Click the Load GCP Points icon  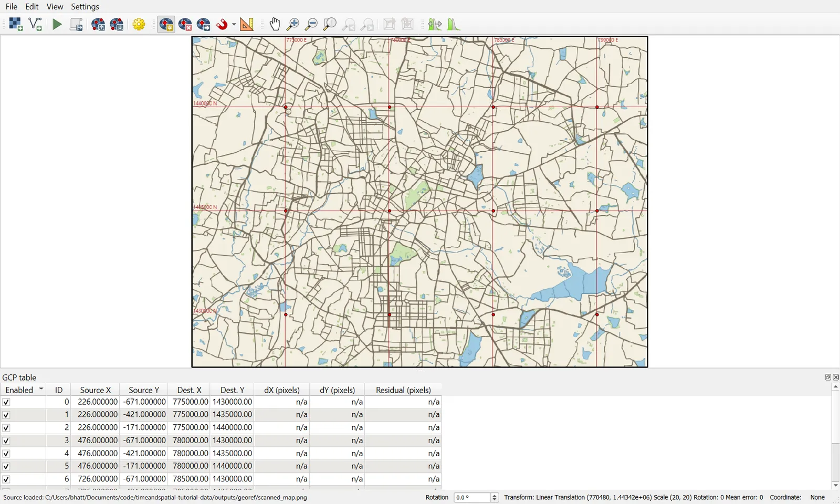98,24
